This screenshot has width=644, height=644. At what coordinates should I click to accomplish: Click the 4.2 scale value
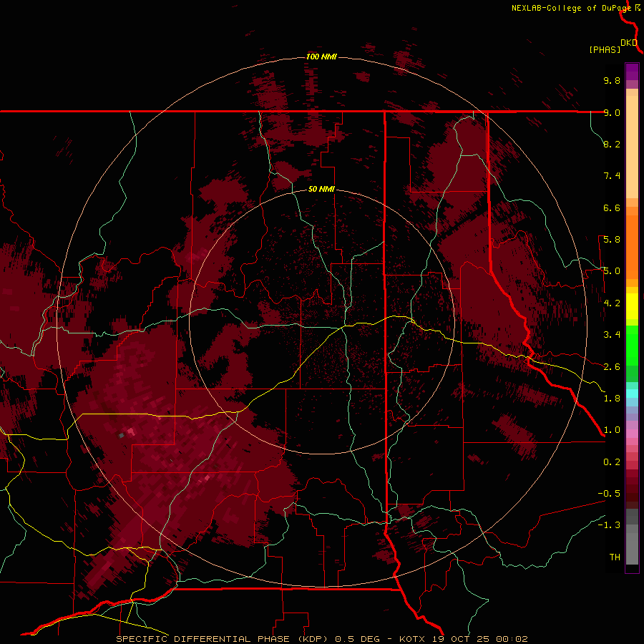(x=612, y=303)
